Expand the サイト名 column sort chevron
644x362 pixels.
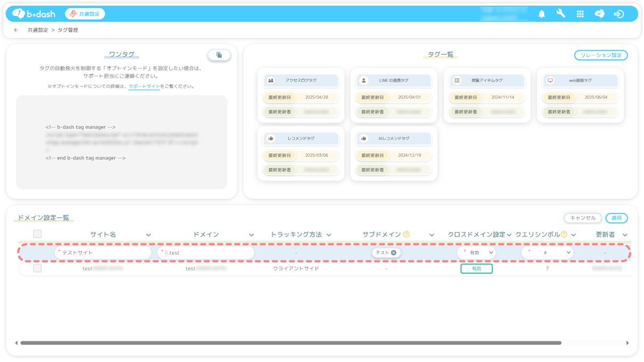148,235
